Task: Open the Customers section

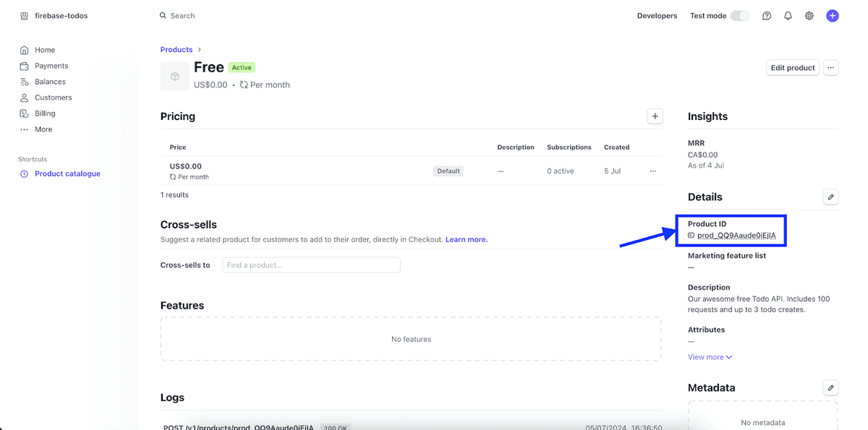Action: click(53, 97)
